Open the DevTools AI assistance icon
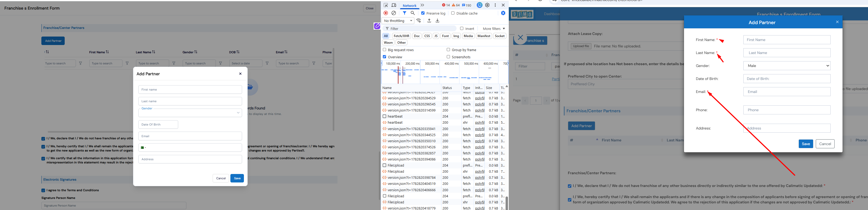The height and width of the screenshot is (210, 868). [480, 5]
